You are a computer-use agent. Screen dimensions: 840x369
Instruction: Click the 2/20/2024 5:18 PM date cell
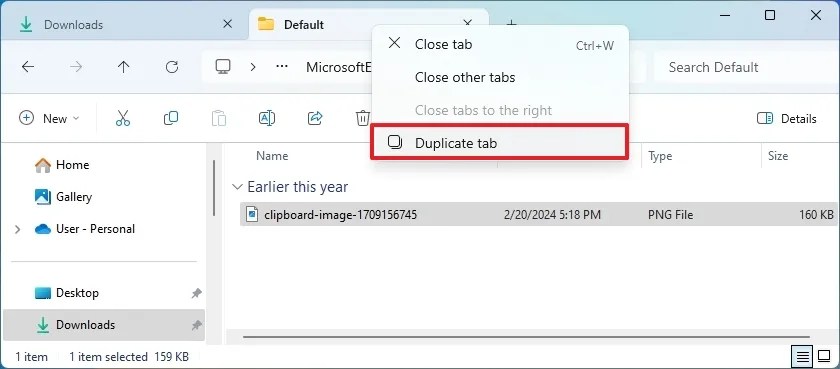pyautogui.click(x=552, y=215)
